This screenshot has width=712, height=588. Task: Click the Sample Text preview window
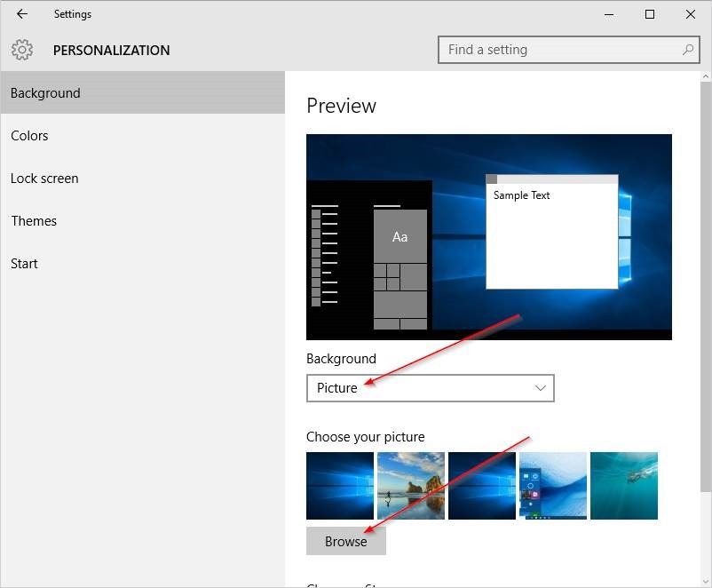tap(552, 231)
